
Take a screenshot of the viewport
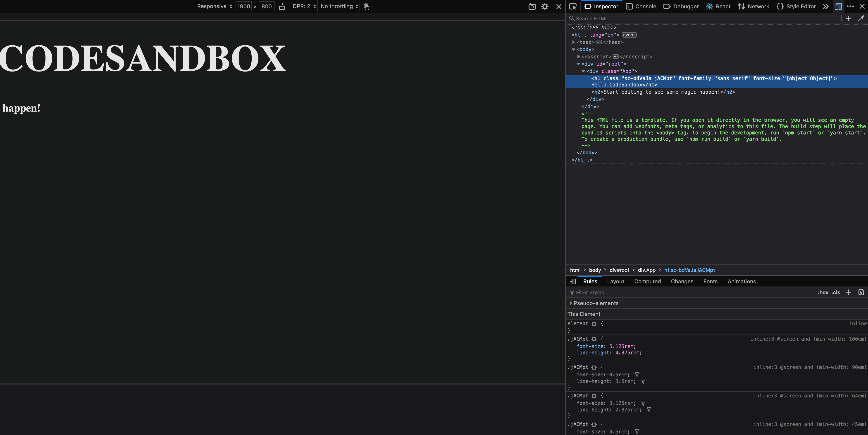click(532, 6)
